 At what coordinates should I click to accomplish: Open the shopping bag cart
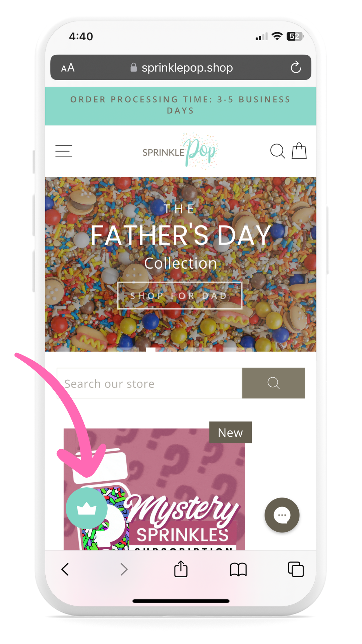(299, 151)
